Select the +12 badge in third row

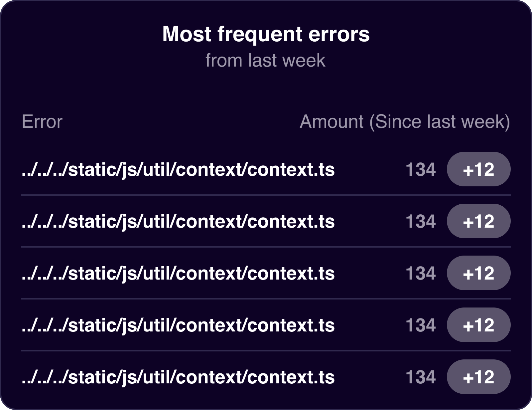click(x=478, y=273)
